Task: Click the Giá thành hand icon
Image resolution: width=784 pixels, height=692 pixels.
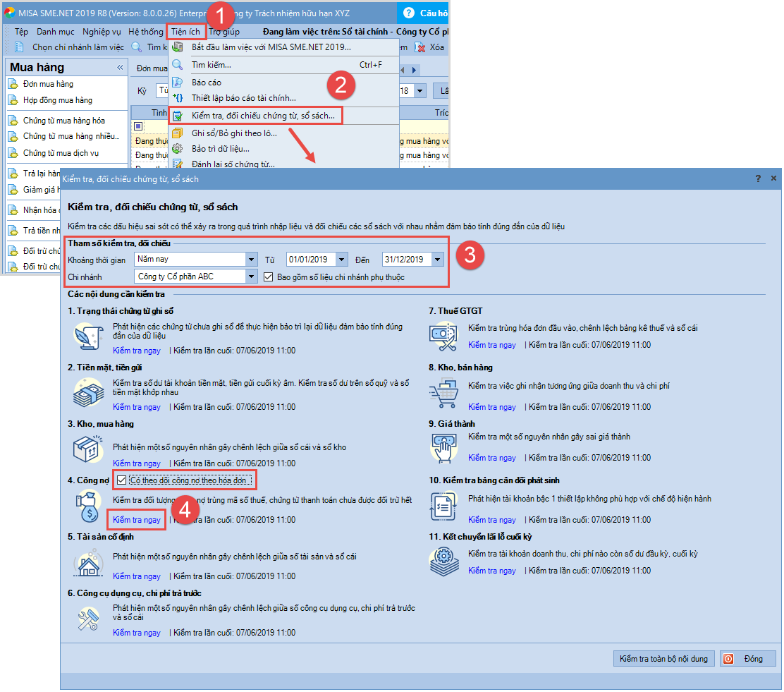Action: pyautogui.click(x=443, y=449)
